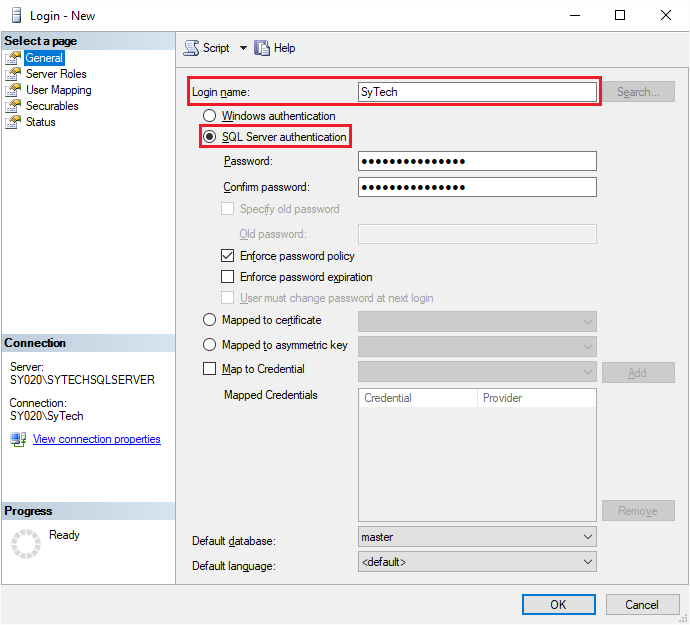Maximize the Login - New window

(620, 15)
